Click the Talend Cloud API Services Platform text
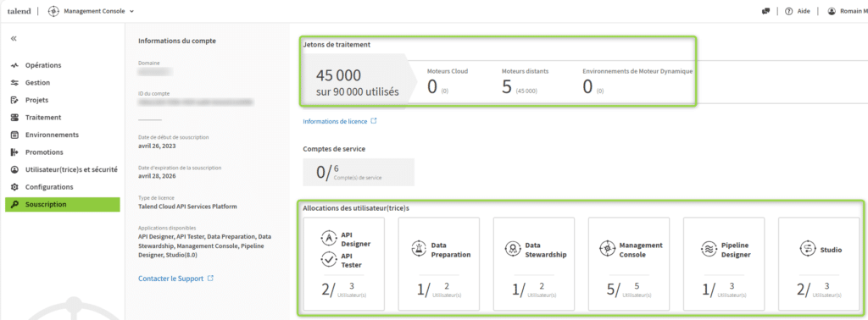The image size is (868, 320). coord(187,207)
